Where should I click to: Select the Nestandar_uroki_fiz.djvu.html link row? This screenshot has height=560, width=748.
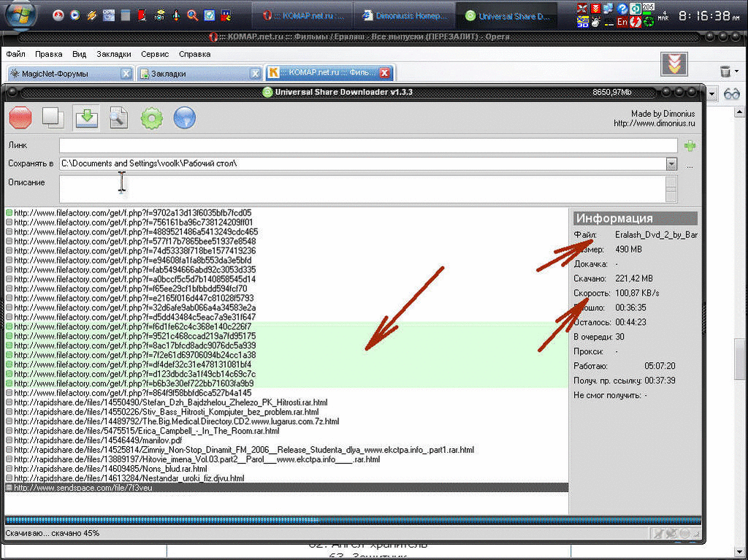(286, 478)
